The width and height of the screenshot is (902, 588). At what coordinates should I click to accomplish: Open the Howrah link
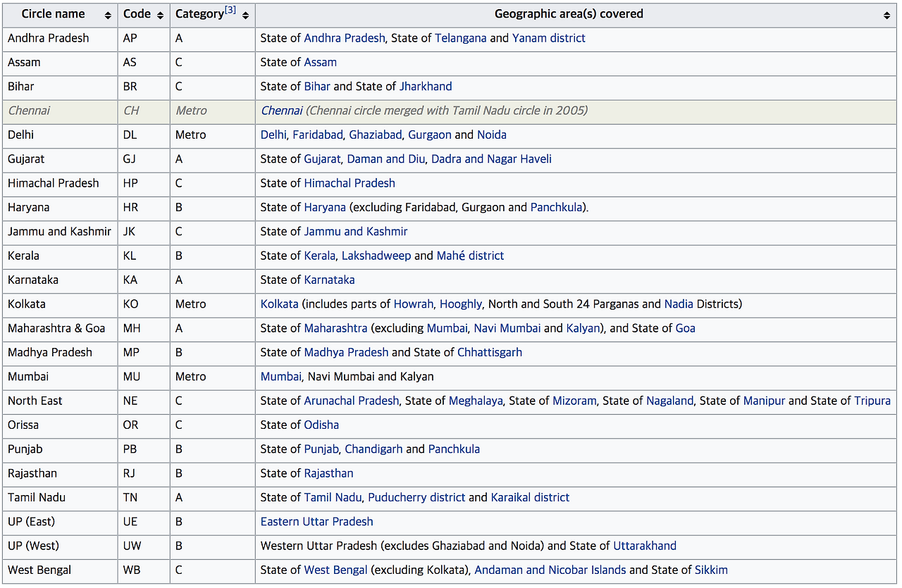click(x=414, y=304)
